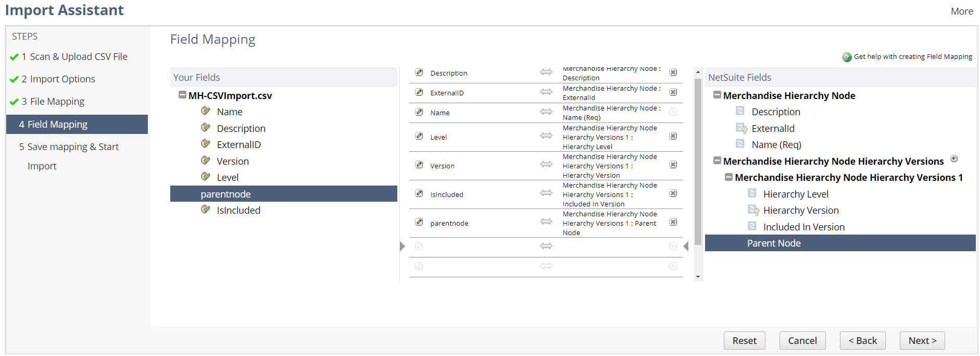Click left arrow to add NetSuite field
Image resolution: width=980 pixels, height=356 pixels.
click(686, 246)
